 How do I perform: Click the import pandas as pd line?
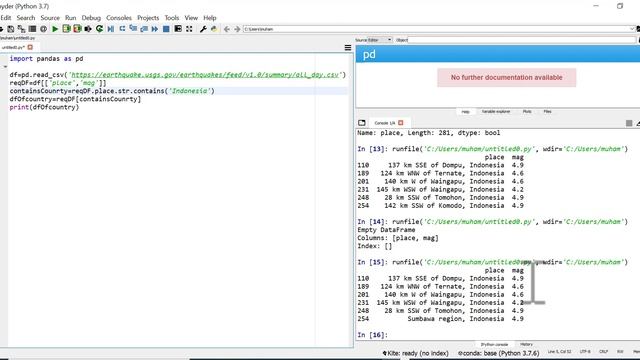click(46, 59)
